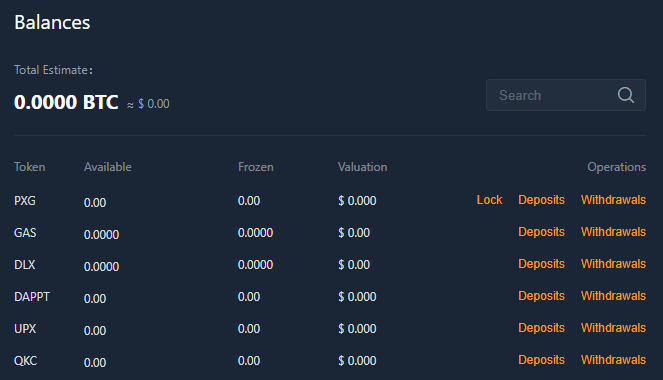Open Withdrawals for PXG
The height and width of the screenshot is (380, 663).
pyautogui.click(x=613, y=200)
